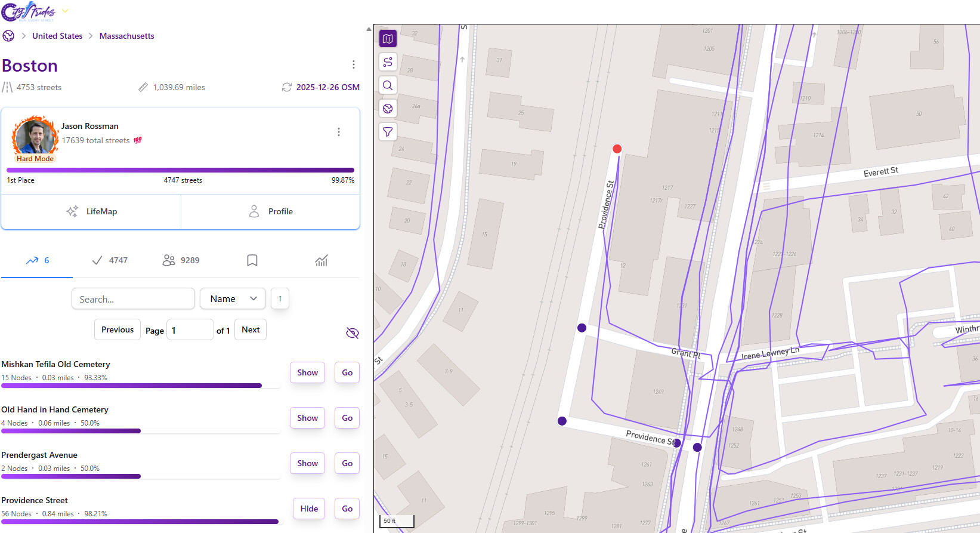Click the globe icon in the breadcrumb
Viewport: 980px width, 533px height.
tap(8, 36)
